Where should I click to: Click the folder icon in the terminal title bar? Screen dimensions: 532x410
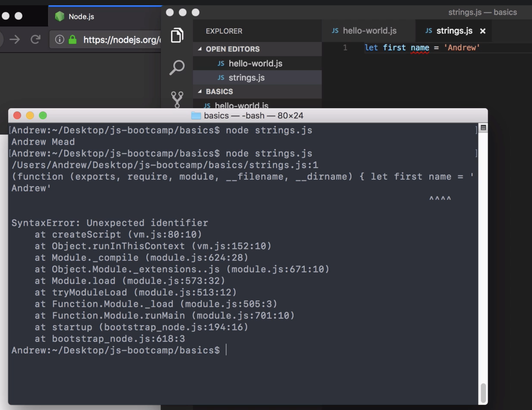(x=195, y=115)
